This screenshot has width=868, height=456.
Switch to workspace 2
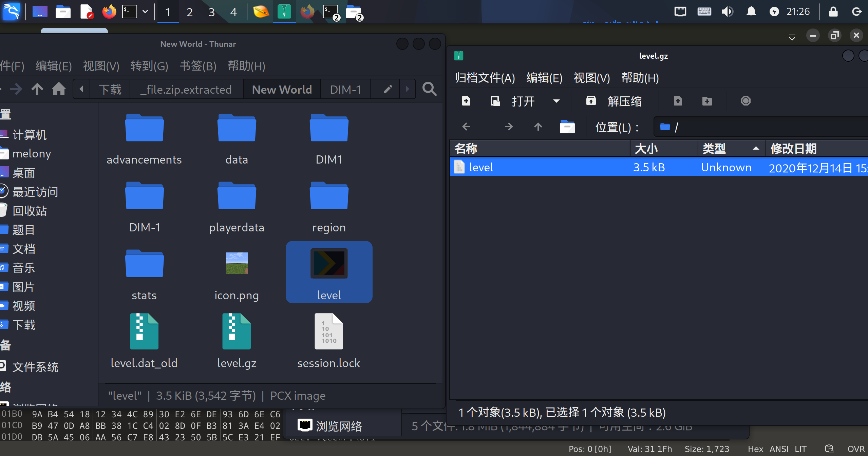[189, 12]
